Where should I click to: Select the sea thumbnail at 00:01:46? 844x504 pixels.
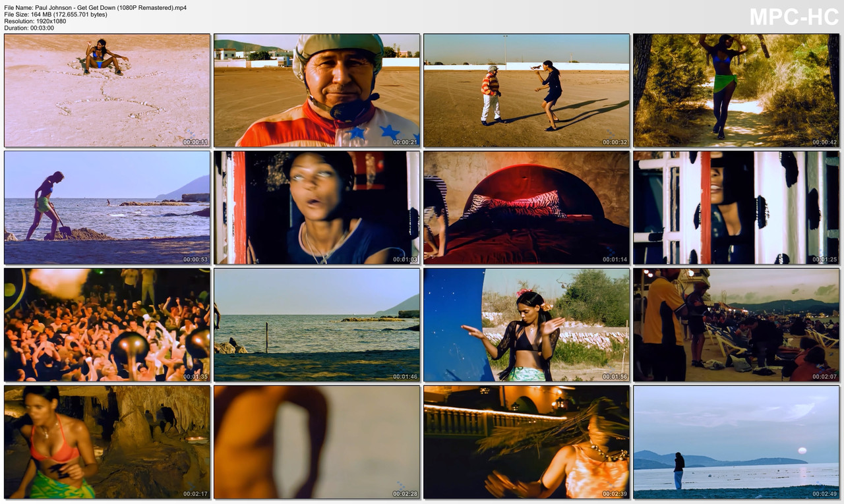click(x=317, y=325)
